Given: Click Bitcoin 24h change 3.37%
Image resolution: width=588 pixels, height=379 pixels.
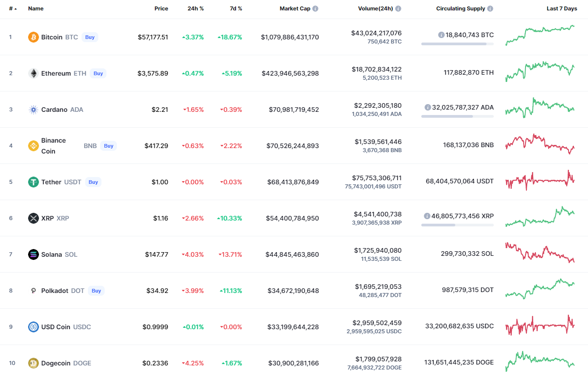Looking at the screenshot, I should 193,37.
